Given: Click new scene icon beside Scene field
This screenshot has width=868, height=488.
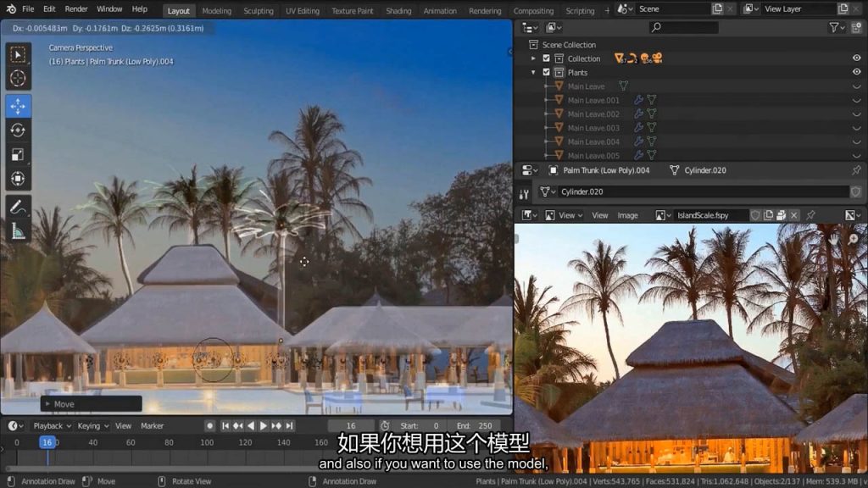Looking at the screenshot, I should (717, 8).
